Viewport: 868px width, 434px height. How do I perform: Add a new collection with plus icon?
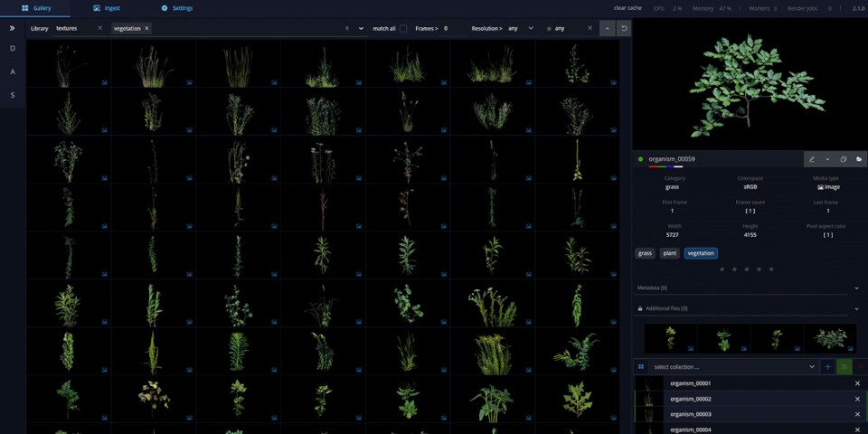coord(827,366)
